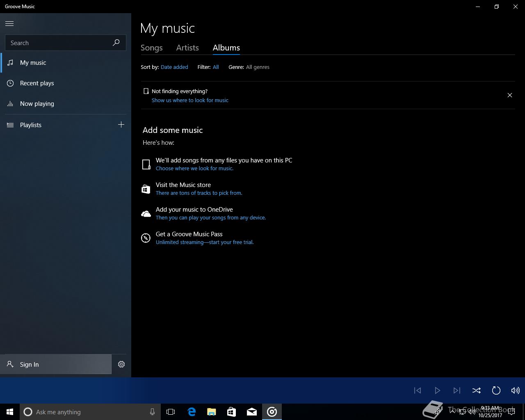Image resolution: width=525 pixels, height=420 pixels.
Task: Click There are tons of tracks link
Action: coord(199,193)
